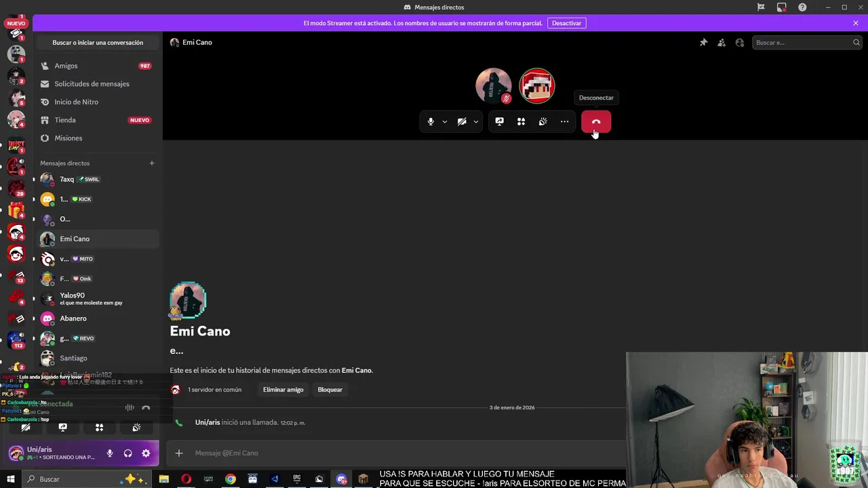868x488 pixels.
Task: Share screen from the voice panel
Action: (x=62, y=428)
